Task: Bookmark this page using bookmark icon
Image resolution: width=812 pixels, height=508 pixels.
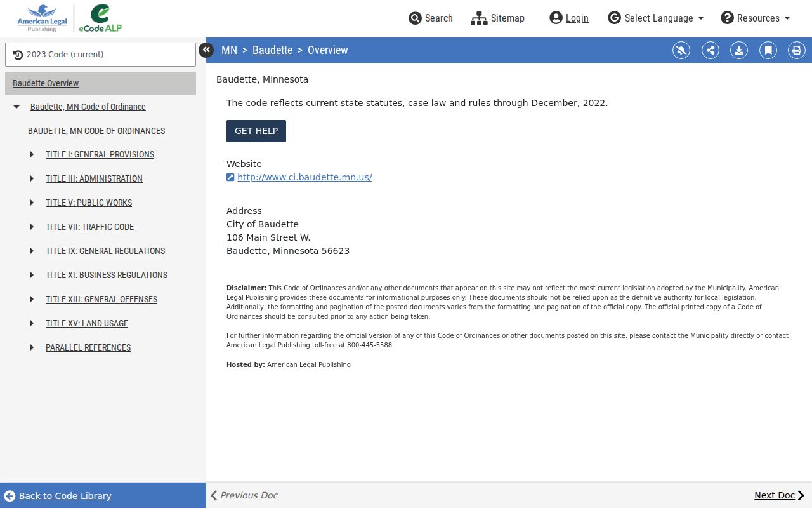Action: click(x=768, y=50)
